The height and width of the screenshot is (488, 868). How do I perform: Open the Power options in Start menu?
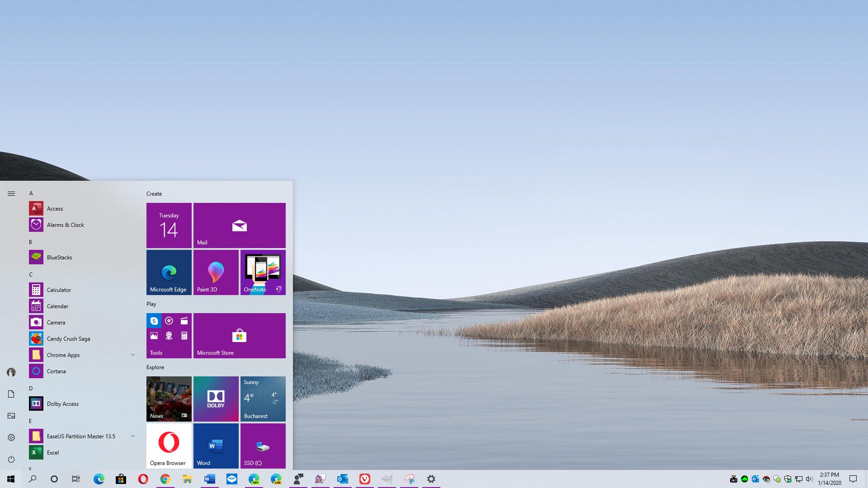coord(11,459)
